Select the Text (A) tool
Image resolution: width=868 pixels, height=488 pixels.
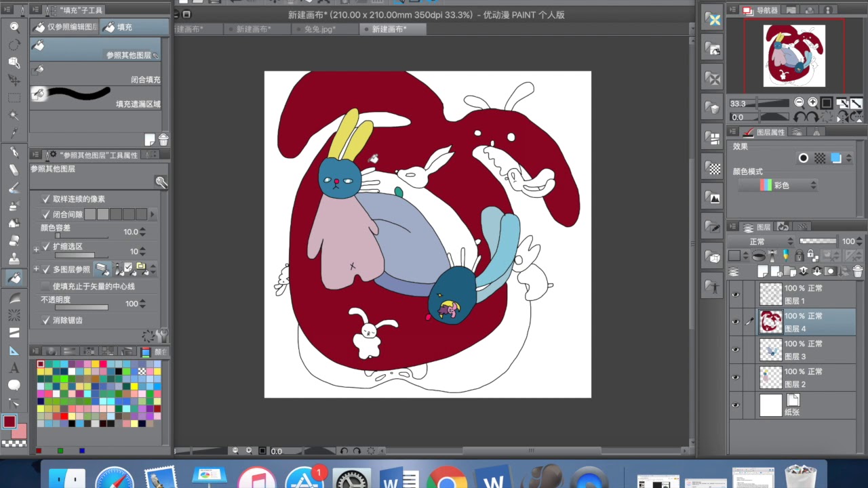pyautogui.click(x=14, y=369)
